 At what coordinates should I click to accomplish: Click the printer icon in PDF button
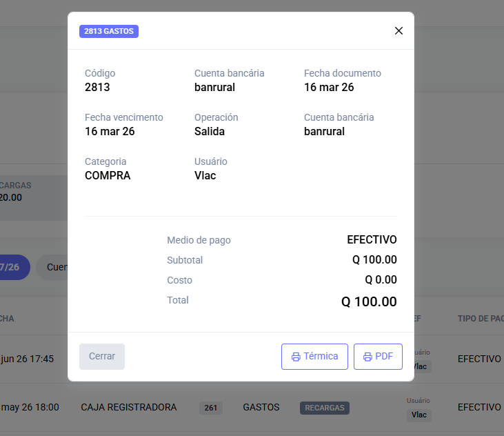click(x=367, y=357)
